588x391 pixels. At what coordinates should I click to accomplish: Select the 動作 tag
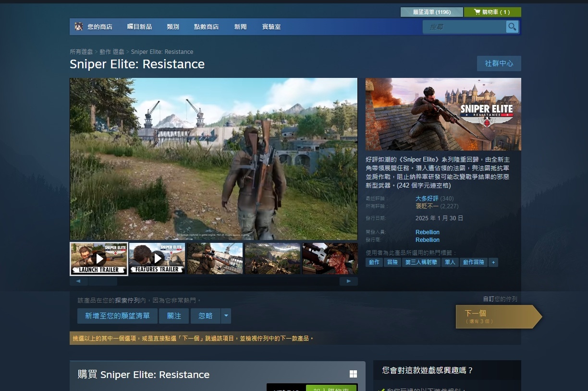tap(374, 262)
